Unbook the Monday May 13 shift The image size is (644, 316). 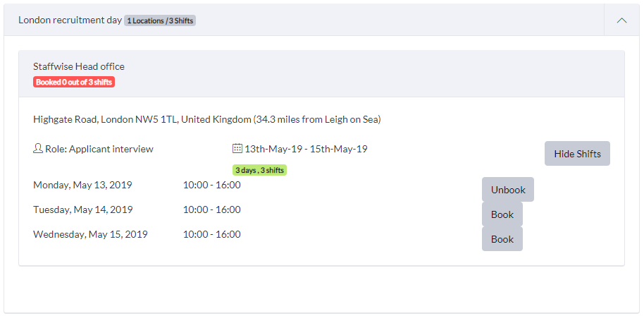[x=508, y=190]
